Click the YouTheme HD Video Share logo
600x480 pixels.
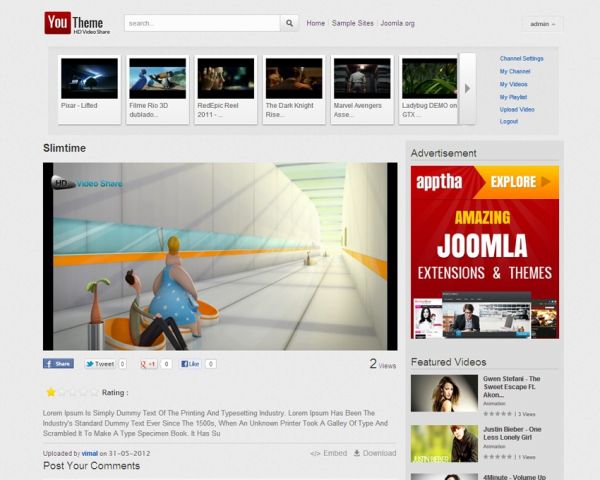click(x=77, y=23)
